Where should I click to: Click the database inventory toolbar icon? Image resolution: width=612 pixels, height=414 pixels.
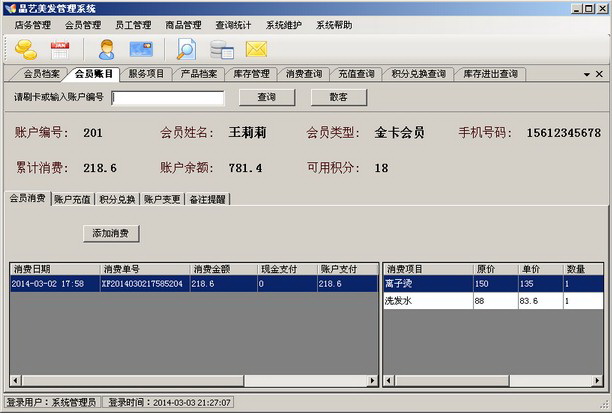point(222,50)
